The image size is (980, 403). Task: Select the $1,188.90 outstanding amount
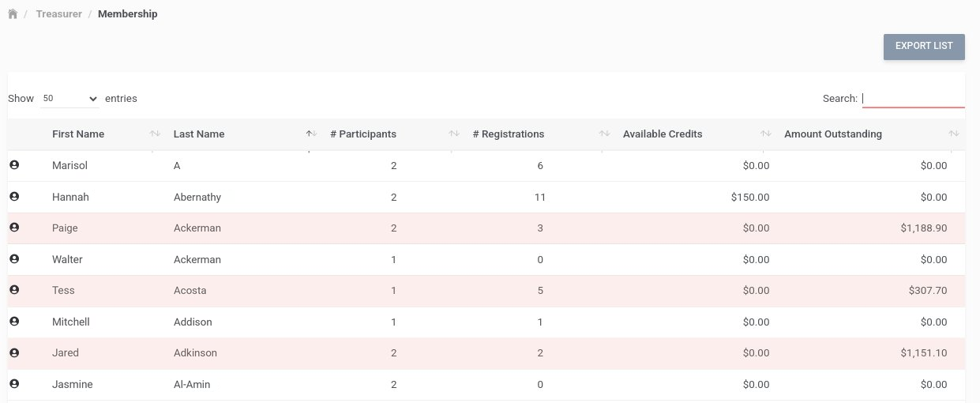(923, 228)
